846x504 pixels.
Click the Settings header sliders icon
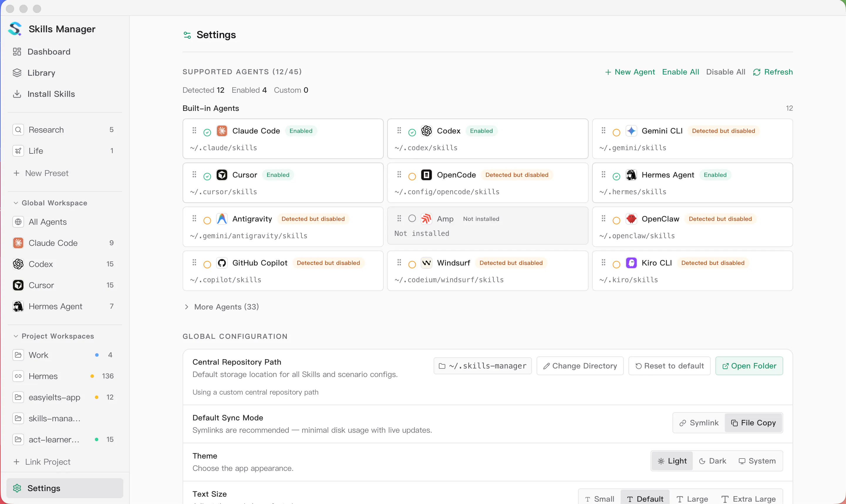pos(187,35)
